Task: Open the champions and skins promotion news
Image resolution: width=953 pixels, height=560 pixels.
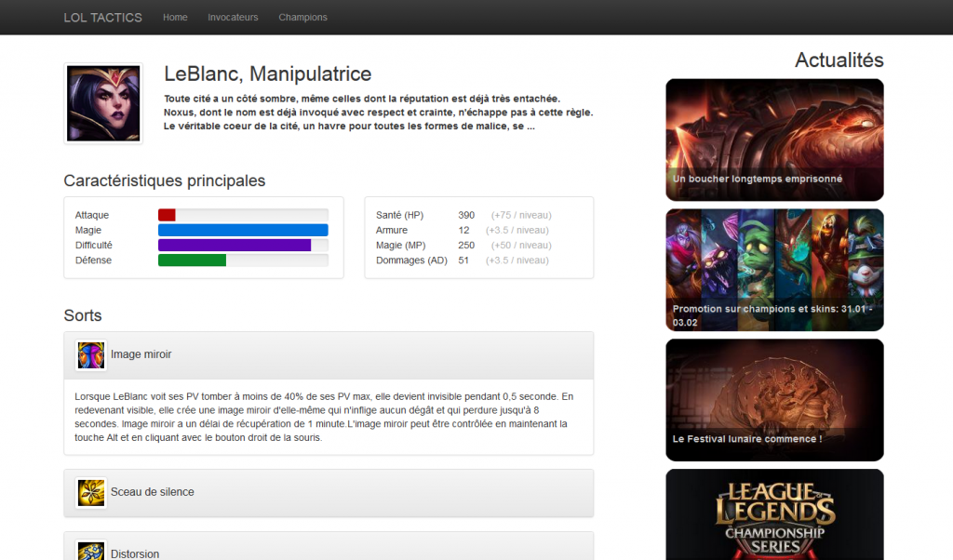Action: click(774, 270)
